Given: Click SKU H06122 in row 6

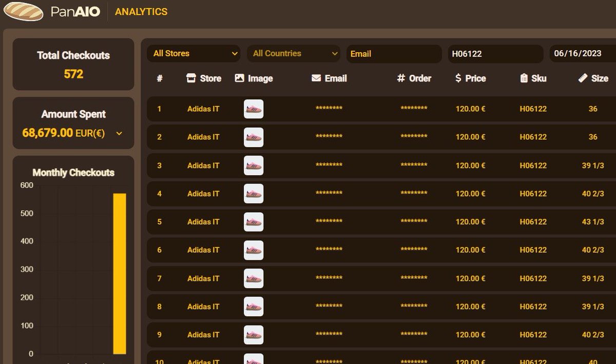Looking at the screenshot, I should (x=533, y=250).
